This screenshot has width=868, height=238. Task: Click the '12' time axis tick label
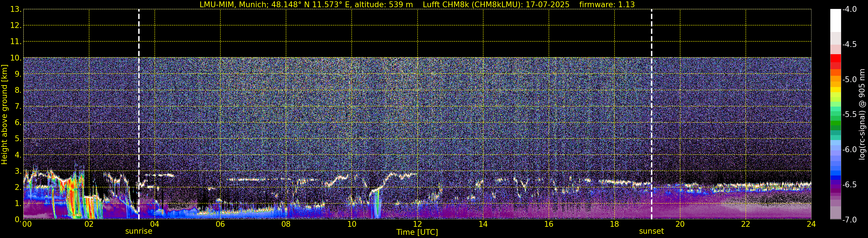(x=417, y=224)
